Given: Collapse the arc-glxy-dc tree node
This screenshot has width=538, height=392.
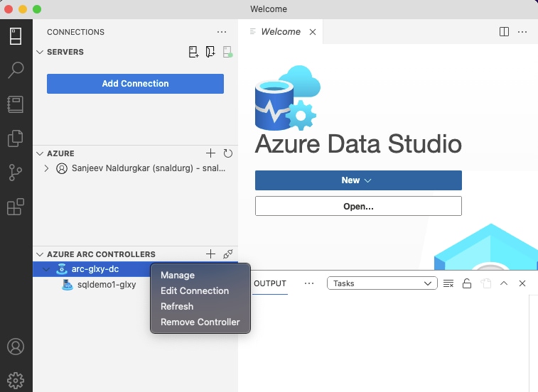Looking at the screenshot, I should click(46, 269).
